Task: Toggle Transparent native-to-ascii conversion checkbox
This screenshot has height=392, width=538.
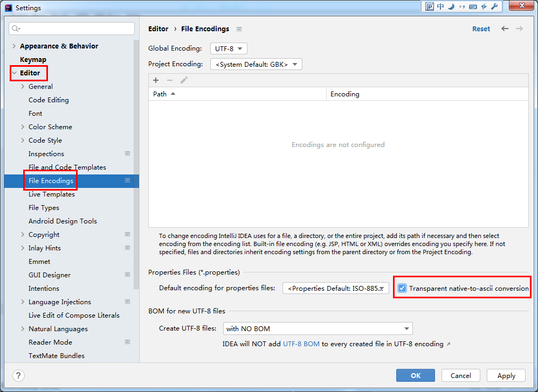Action: [x=402, y=288]
